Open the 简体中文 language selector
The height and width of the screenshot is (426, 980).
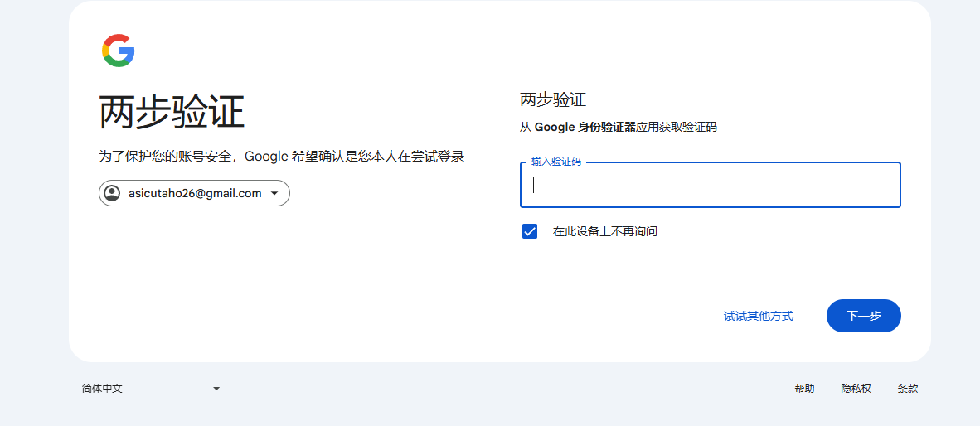pos(149,388)
